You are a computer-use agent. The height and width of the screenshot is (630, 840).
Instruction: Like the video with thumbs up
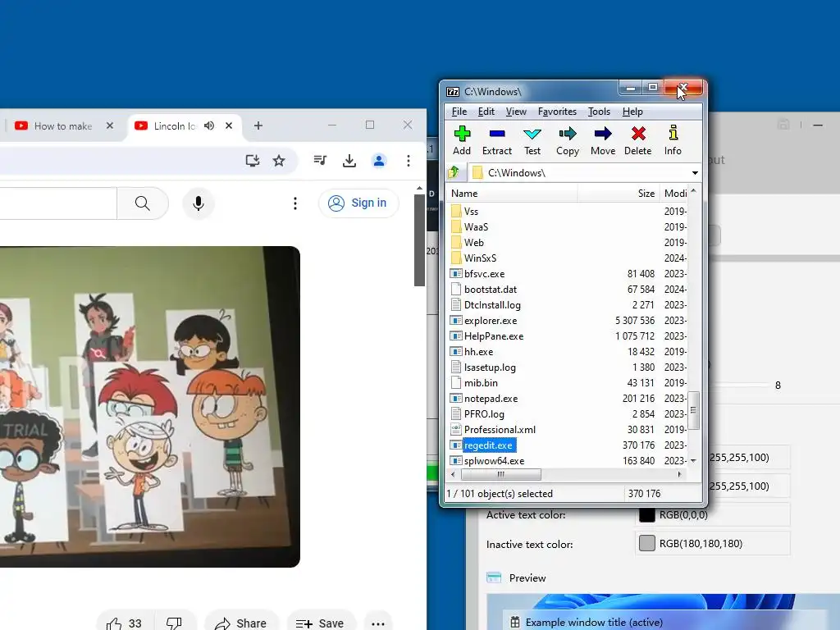[125, 623]
